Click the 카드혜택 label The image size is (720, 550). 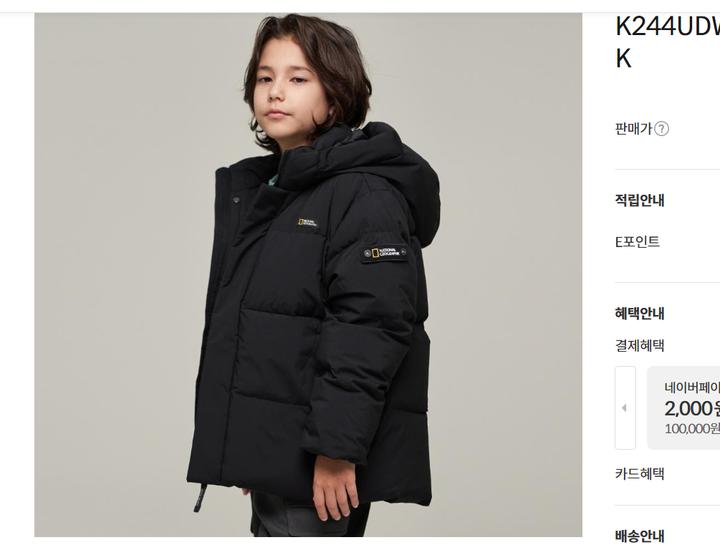point(640,473)
